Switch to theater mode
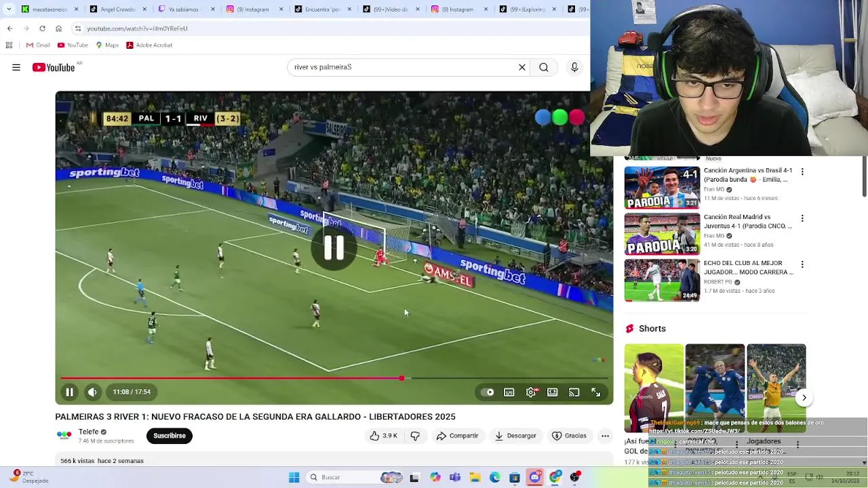 pyautogui.click(x=553, y=392)
